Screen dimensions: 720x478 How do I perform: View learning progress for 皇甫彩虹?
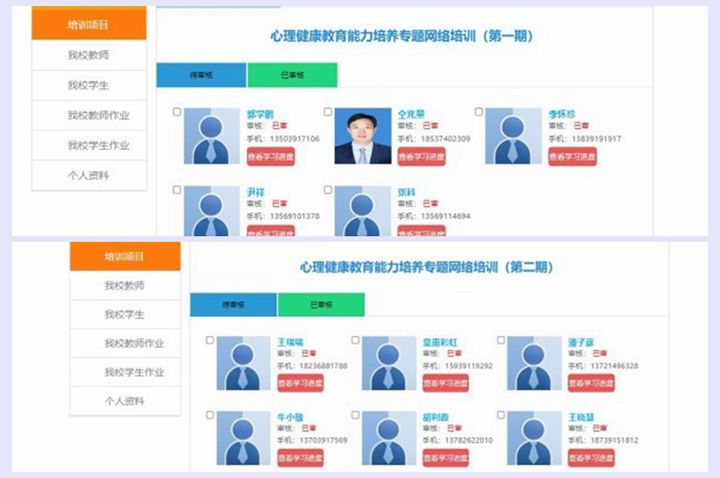pyautogui.click(x=445, y=383)
